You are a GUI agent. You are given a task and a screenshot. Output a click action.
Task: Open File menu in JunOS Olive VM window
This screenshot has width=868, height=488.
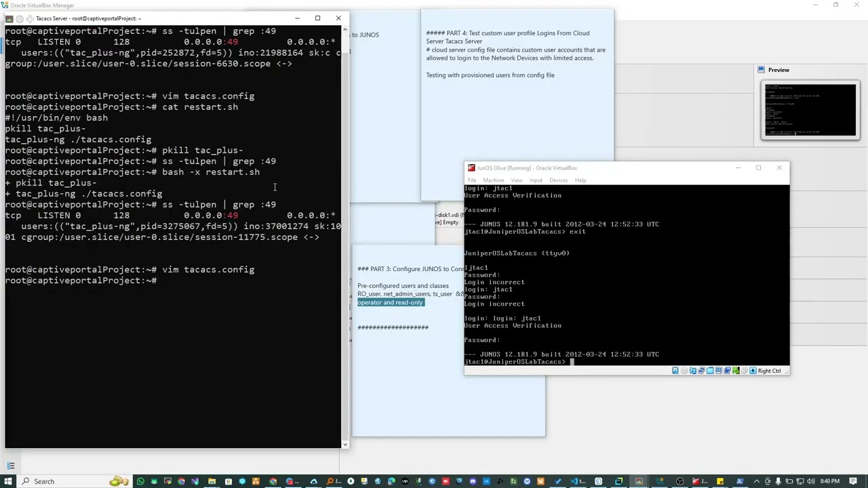pyautogui.click(x=472, y=180)
